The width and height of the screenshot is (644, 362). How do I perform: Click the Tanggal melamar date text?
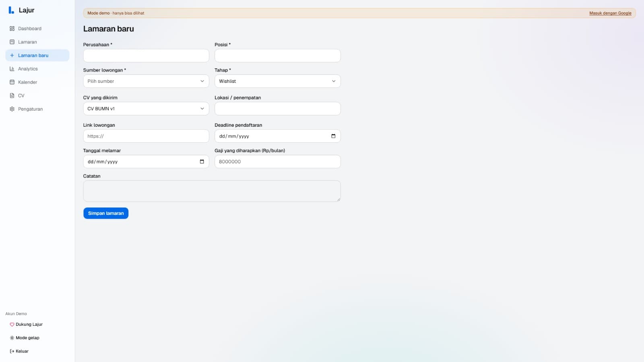103,162
